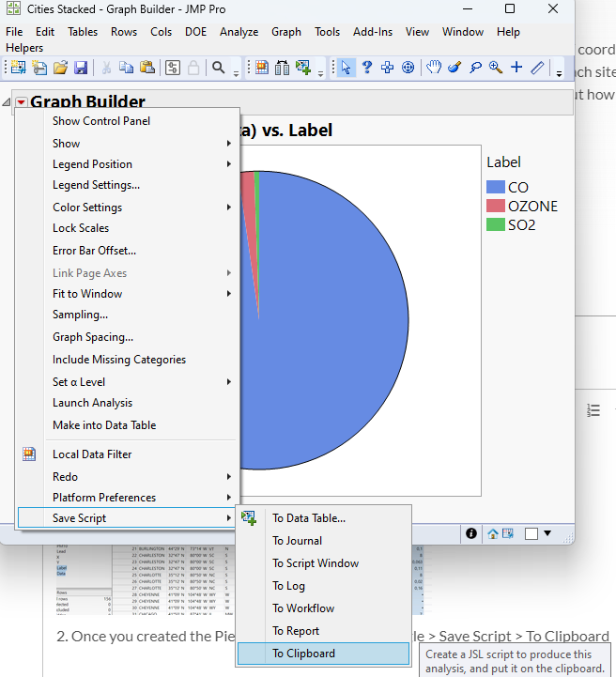
Task: Select the Scroller target tool
Action: click(x=408, y=68)
